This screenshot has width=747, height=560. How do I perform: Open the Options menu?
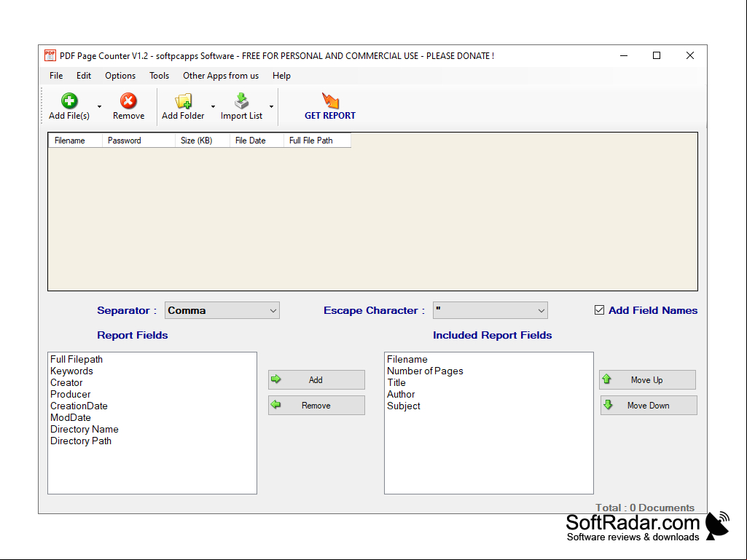120,76
